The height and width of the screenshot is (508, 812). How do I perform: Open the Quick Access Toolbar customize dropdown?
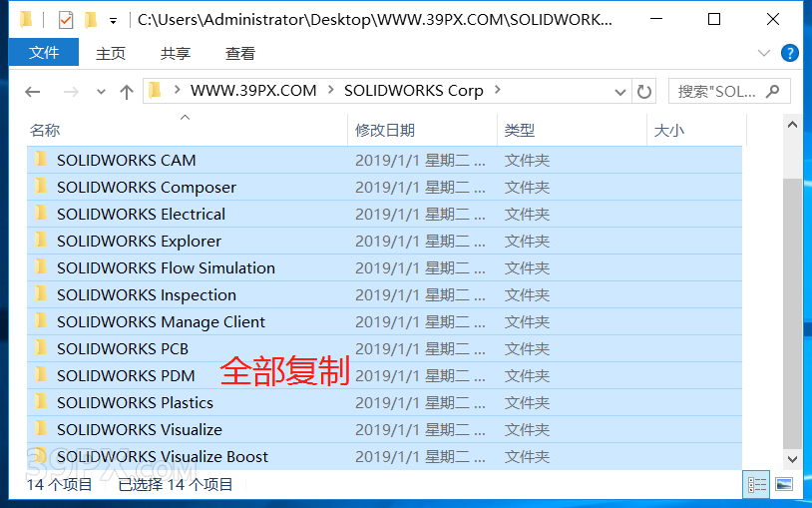click(x=113, y=20)
